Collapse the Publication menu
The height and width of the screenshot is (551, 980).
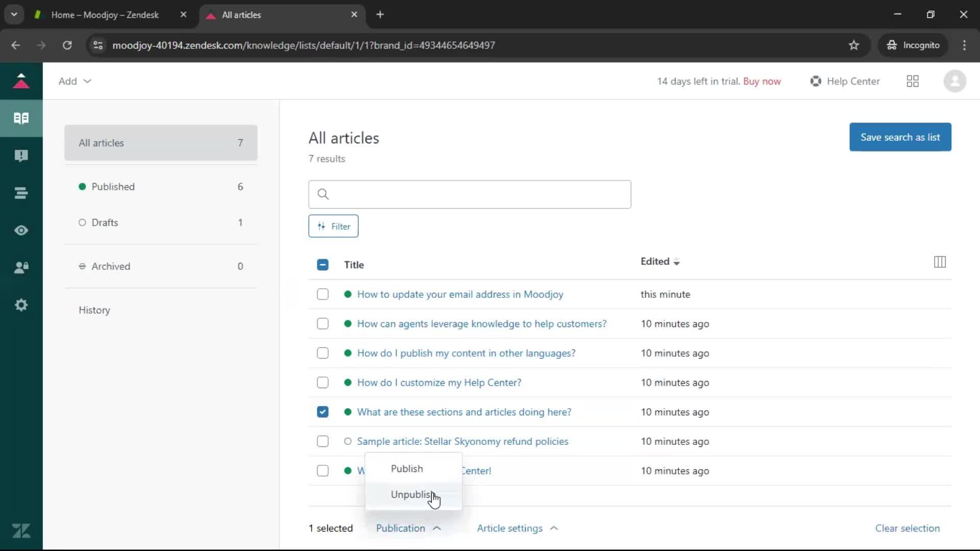tap(408, 528)
